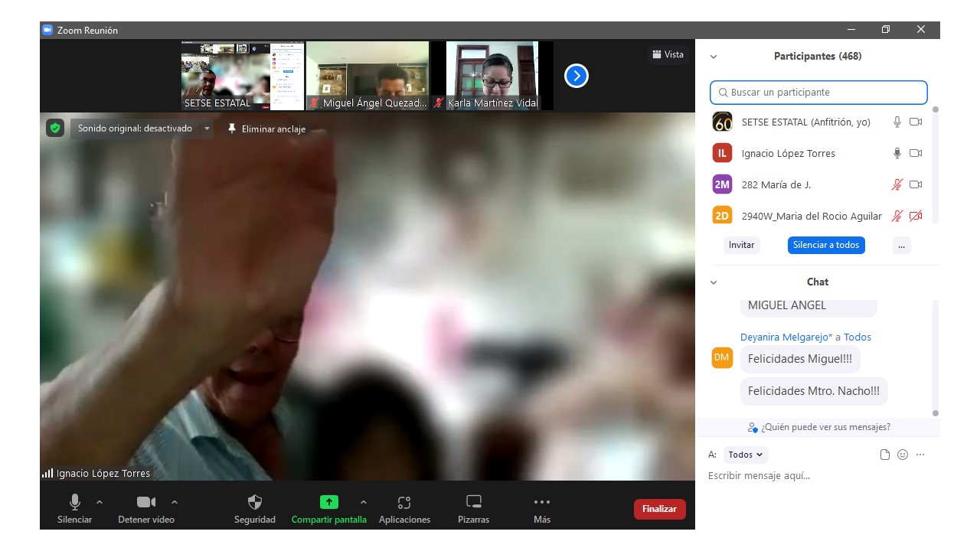Viewport: 980px width, 551px height.
Task: Click participants list scrollbar
Action: 936,165
